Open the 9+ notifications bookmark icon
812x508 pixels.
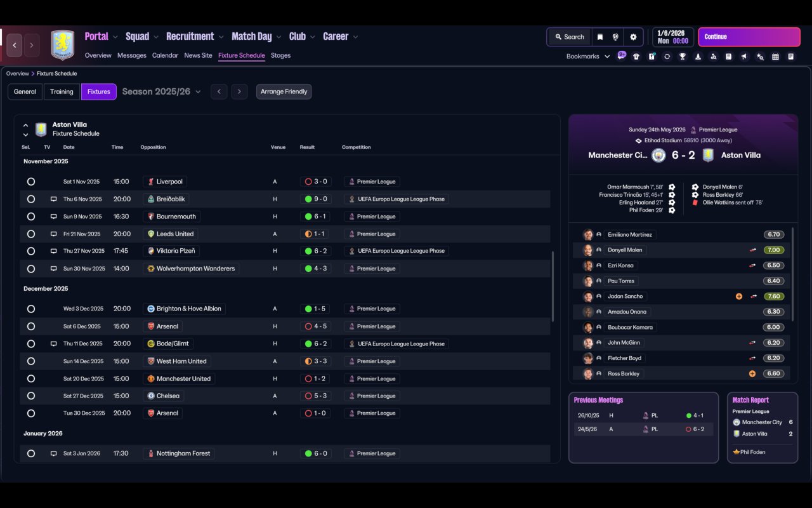(622, 56)
